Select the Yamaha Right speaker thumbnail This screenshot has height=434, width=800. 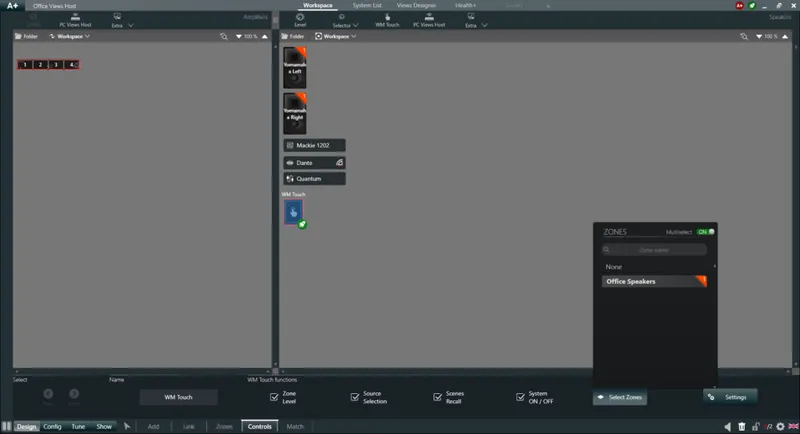pos(295,113)
